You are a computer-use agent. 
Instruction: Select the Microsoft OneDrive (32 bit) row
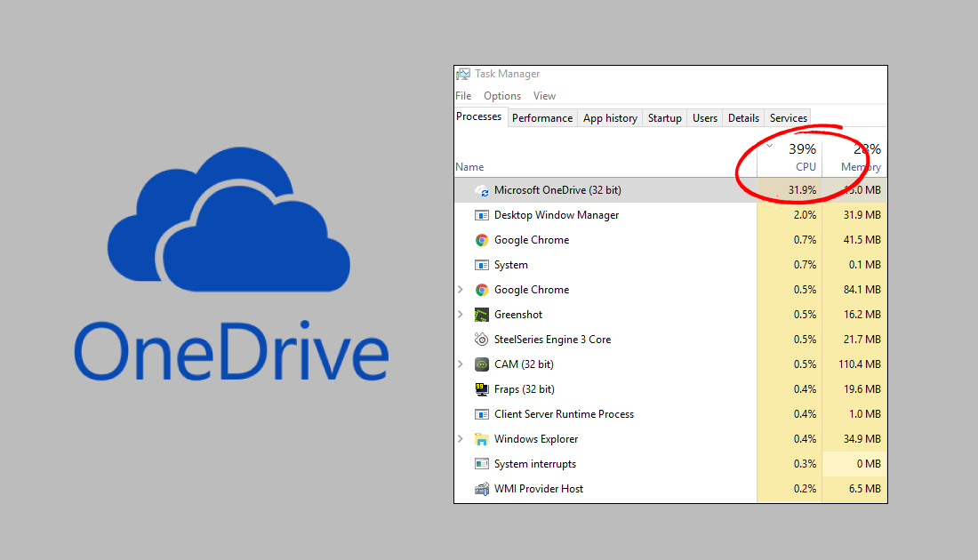[x=670, y=190]
